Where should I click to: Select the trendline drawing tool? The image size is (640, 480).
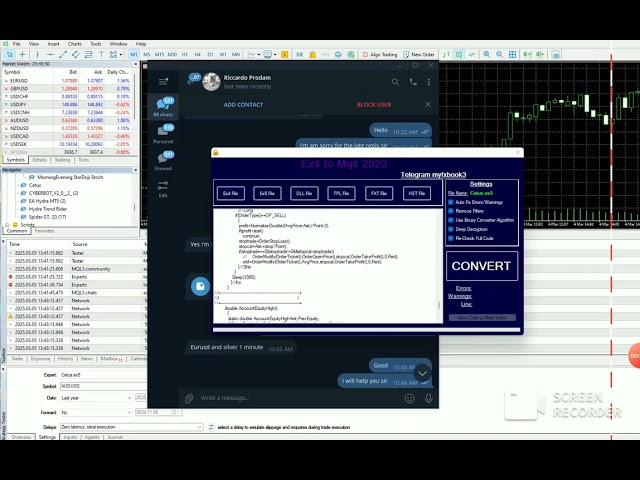pos(63,54)
